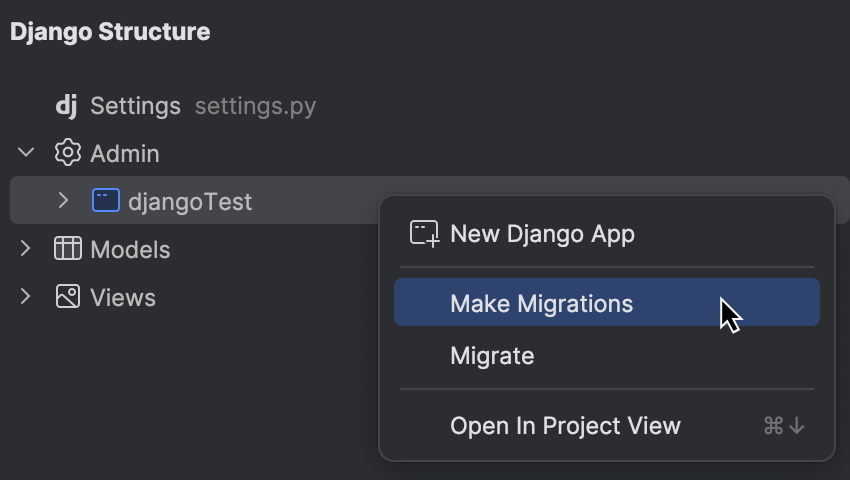Image resolution: width=850 pixels, height=480 pixels.
Task: Click the settings.py file name
Action: [x=255, y=106]
